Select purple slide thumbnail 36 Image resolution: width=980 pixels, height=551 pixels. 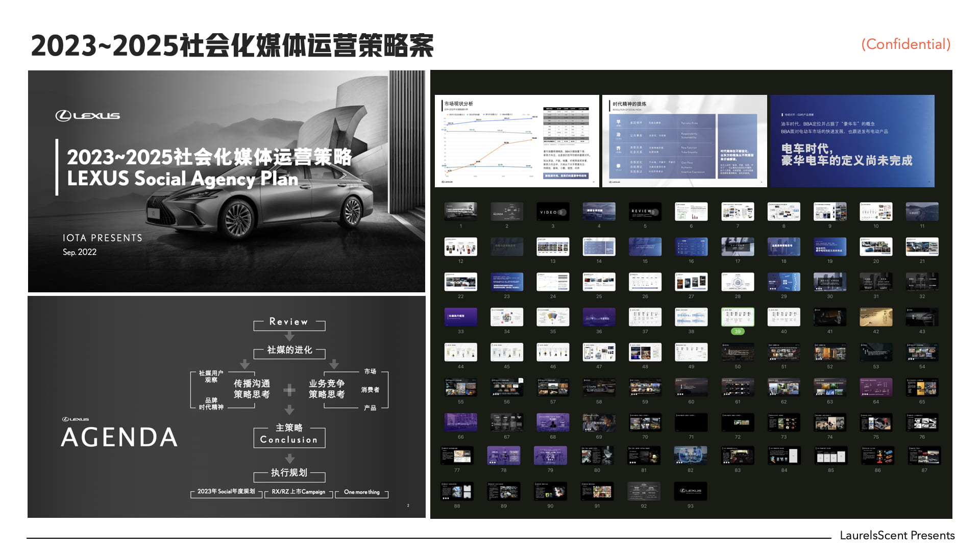click(x=599, y=317)
